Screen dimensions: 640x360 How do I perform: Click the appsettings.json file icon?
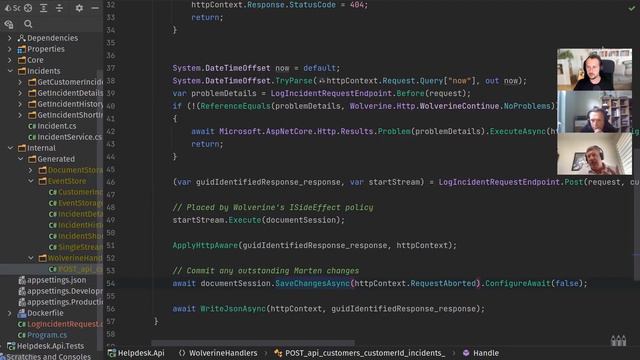[22, 280]
